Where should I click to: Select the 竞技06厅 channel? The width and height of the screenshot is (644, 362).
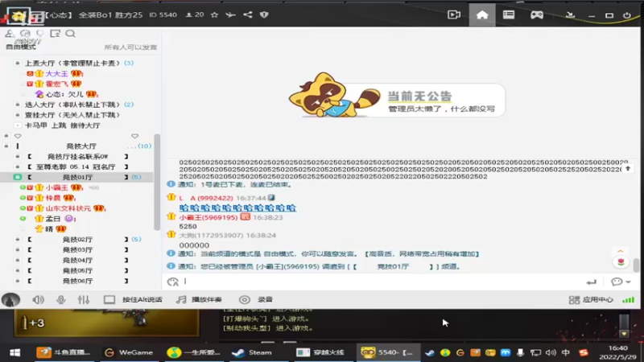(77, 281)
